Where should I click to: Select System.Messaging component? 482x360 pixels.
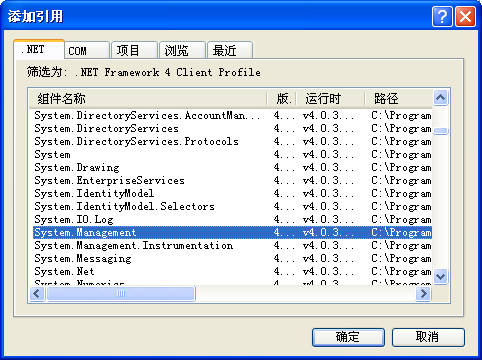tap(232, 258)
